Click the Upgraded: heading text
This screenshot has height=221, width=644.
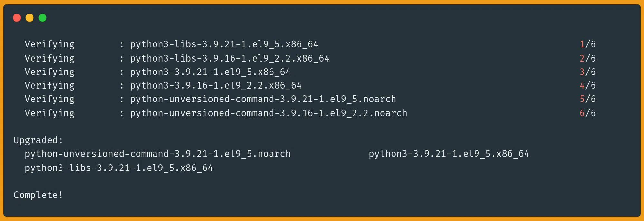(38, 140)
